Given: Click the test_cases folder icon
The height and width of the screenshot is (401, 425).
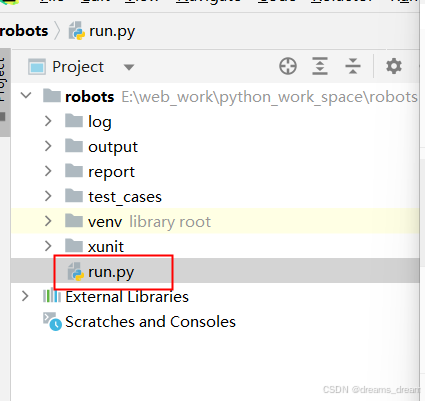Looking at the screenshot, I should (x=74, y=195).
